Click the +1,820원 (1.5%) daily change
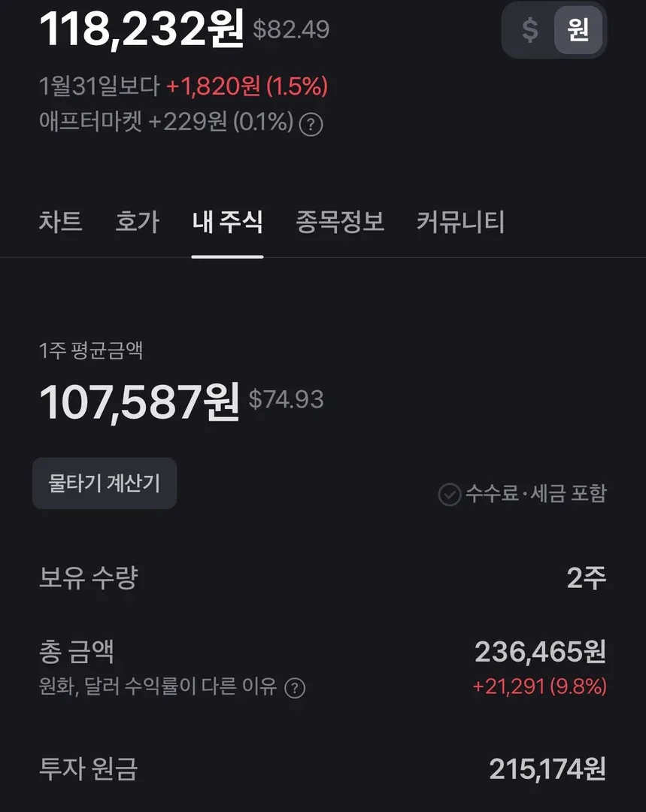The image size is (646, 812). click(x=247, y=86)
